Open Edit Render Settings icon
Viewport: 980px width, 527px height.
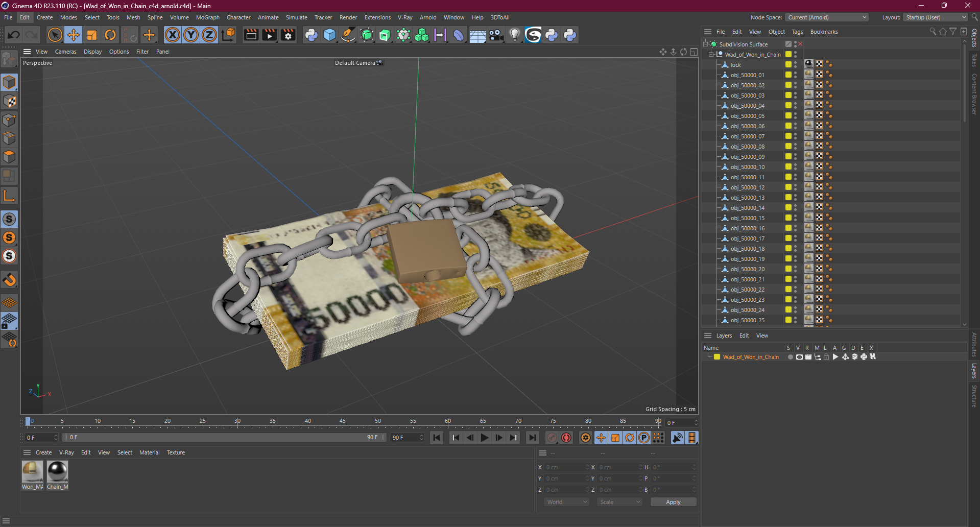289,35
